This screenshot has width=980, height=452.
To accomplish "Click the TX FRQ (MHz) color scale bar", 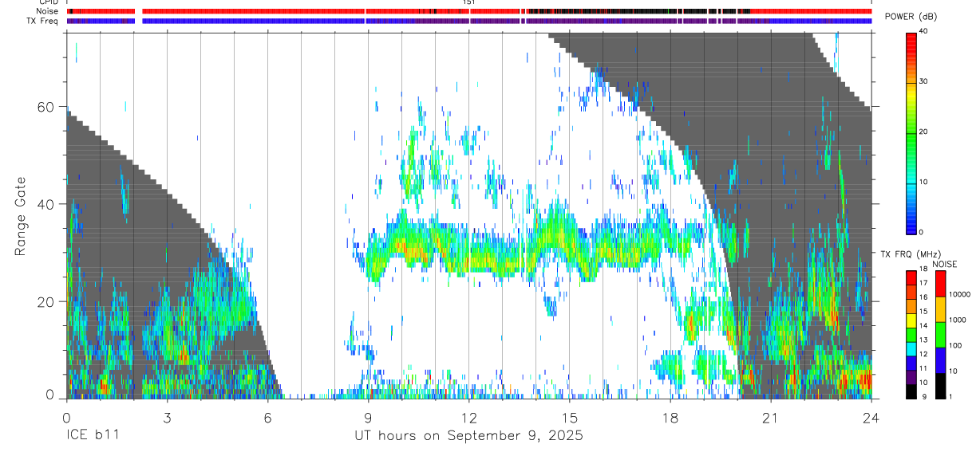I will 911,335.
